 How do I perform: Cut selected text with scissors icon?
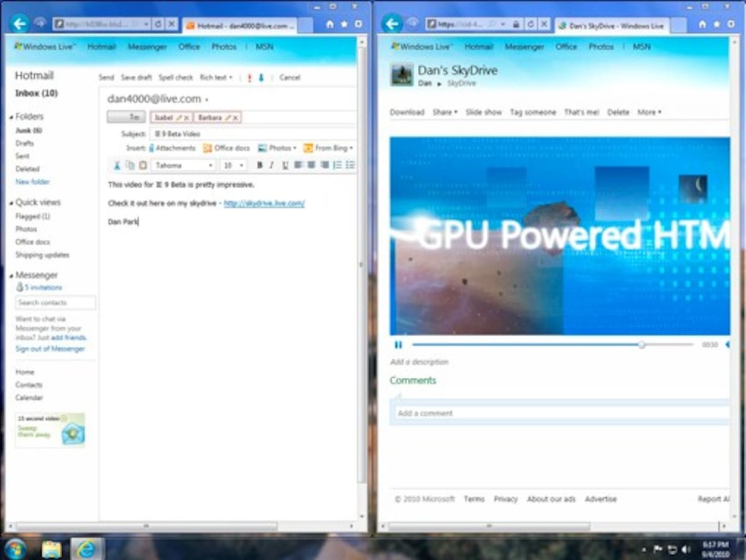pos(117,165)
